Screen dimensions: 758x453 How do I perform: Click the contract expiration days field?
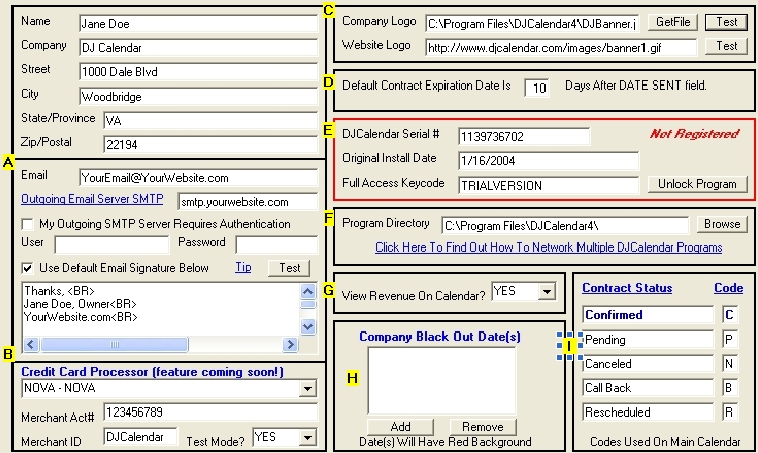[x=537, y=88]
